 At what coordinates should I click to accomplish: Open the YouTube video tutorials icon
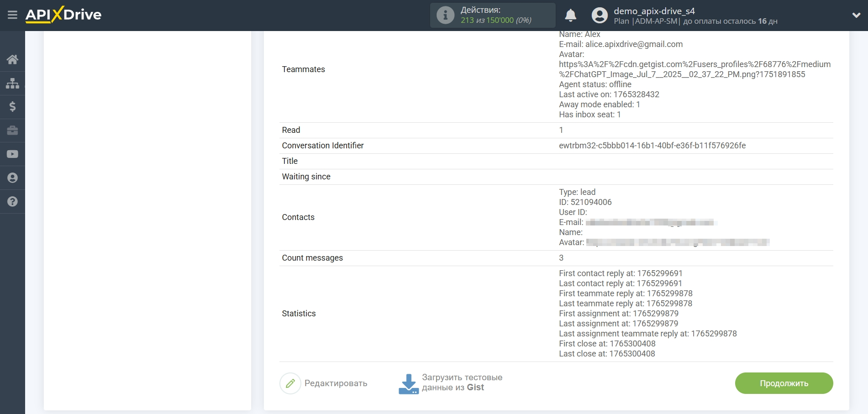coord(12,154)
